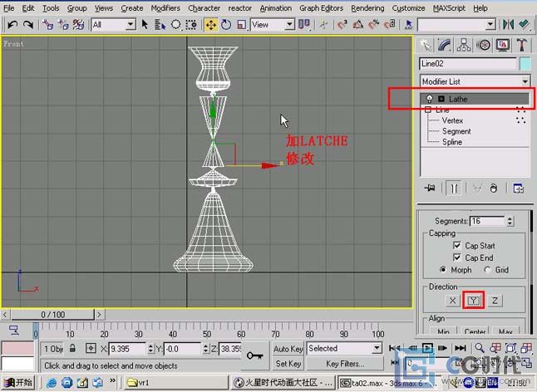Image resolution: width=537 pixels, height=392 pixels.
Task: Set lathe direction to X
Action: [x=452, y=301]
